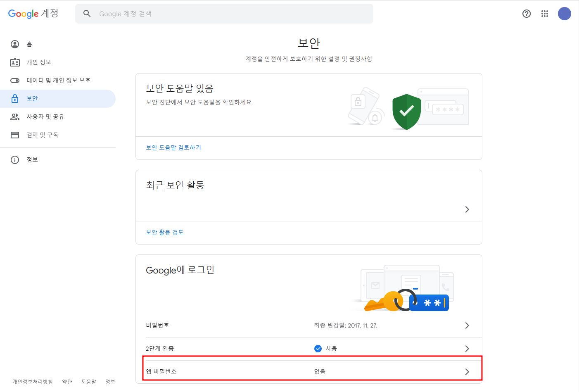The width and height of the screenshot is (579, 392).
Task: Click the 결제 및 구독 card icon
Action: (15, 135)
